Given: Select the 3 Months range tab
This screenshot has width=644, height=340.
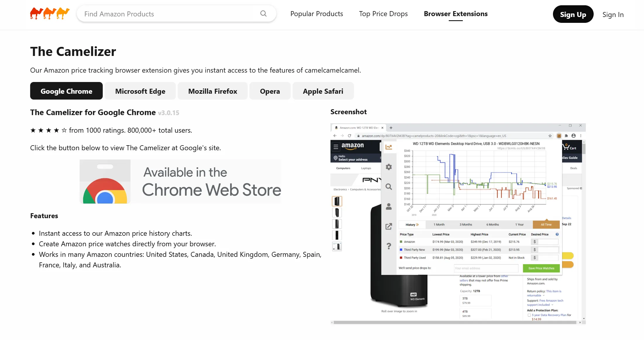Looking at the screenshot, I should (x=466, y=225).
